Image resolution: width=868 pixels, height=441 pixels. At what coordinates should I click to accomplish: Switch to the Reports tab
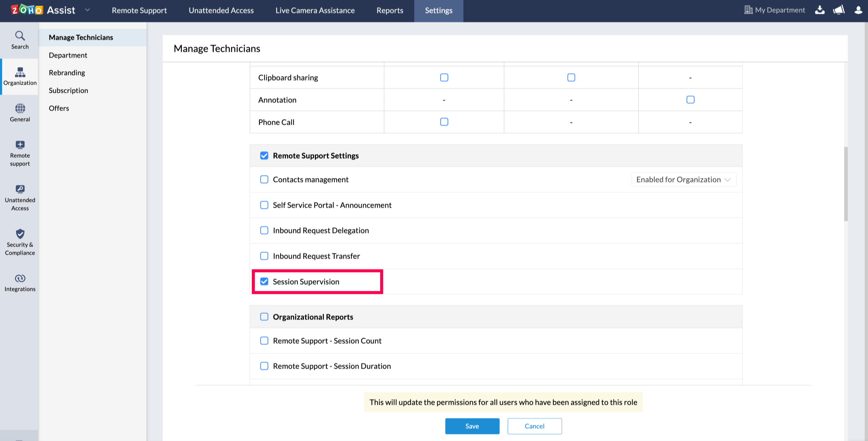click(x=390, y=11)
